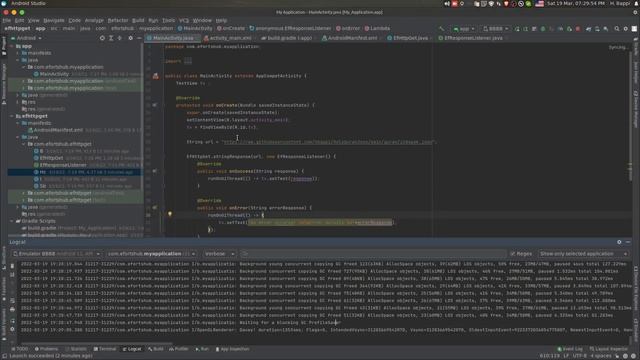Open the Logcat process selection dropdown

coord(151,254)
